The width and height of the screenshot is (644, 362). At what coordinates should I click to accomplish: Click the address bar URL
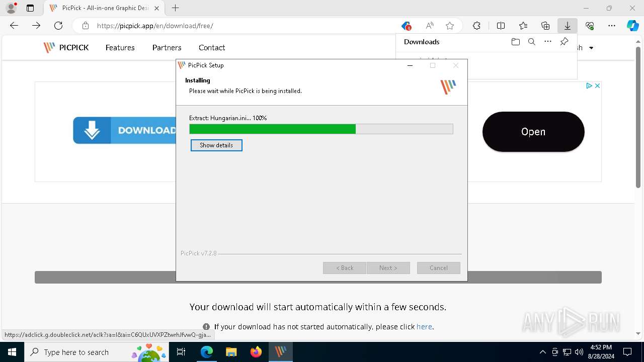(155, 26)
